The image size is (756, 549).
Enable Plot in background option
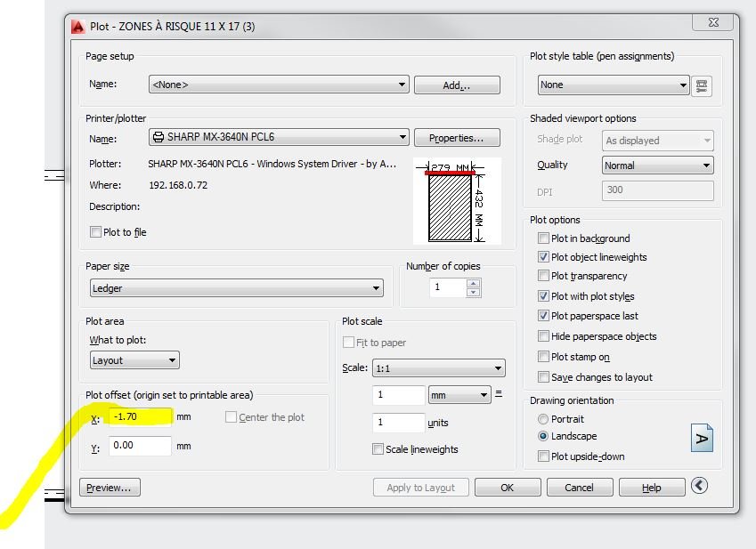pos(543,238)
